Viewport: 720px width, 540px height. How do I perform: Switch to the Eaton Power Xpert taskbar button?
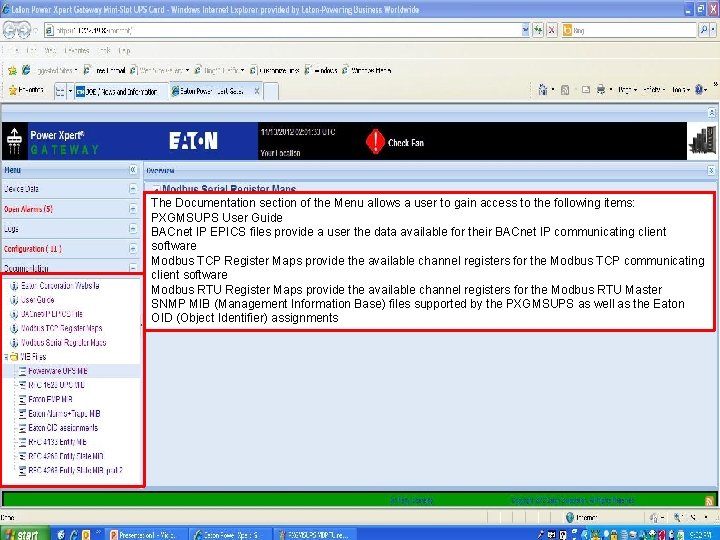pos(230,534)
